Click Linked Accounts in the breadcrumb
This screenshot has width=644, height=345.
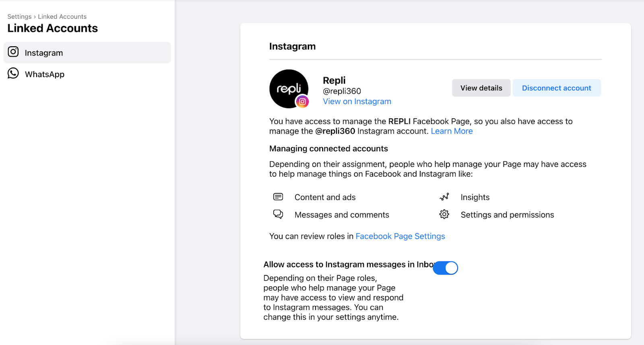coord(62,16)
